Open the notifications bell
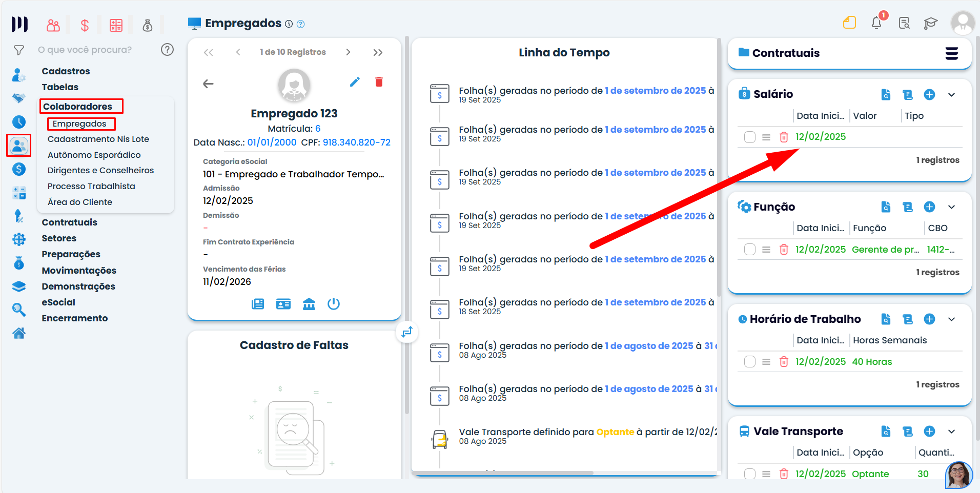The height and width of the screenshot is (493, 980). tap(876, 23)
